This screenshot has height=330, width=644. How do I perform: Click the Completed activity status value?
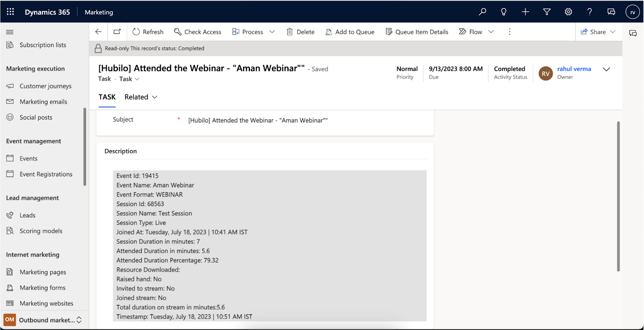pos(510,69)
